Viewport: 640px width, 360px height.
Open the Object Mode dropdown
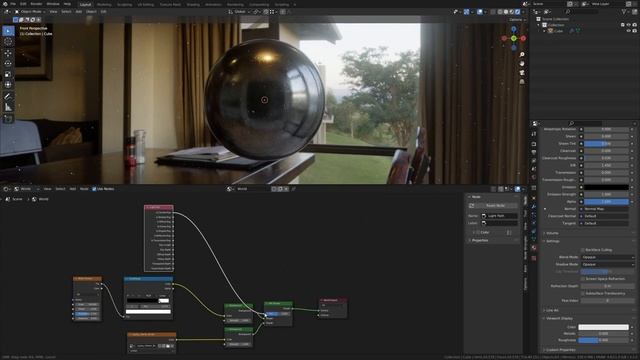click(x=29, y=12)
